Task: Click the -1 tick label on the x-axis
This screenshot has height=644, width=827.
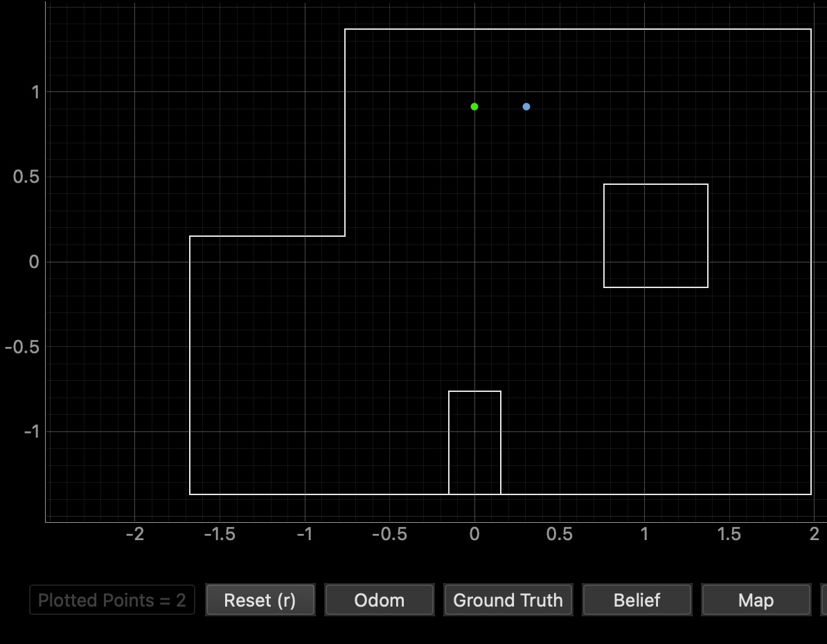Action: (x=305, y=535)
